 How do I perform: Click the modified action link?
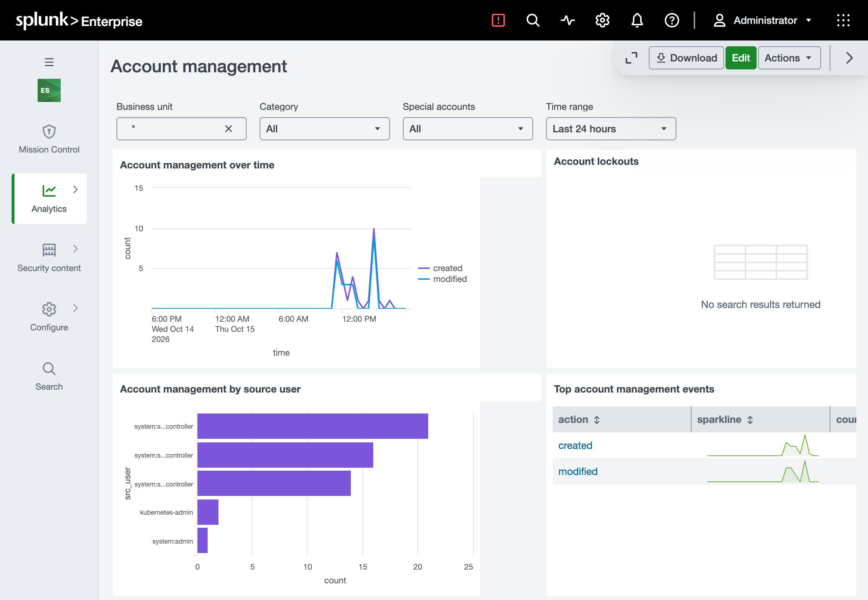[578, 471]
